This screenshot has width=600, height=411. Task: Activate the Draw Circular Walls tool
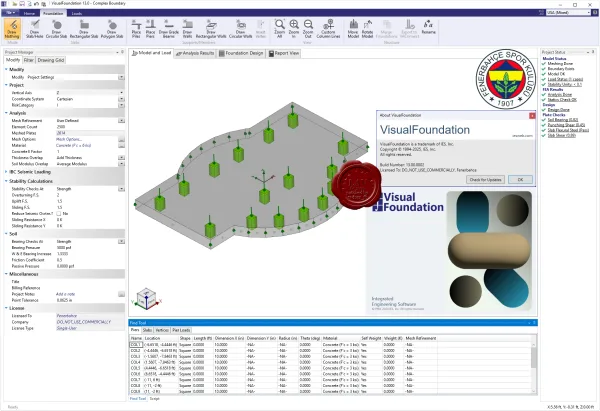(x=240, y=29)
